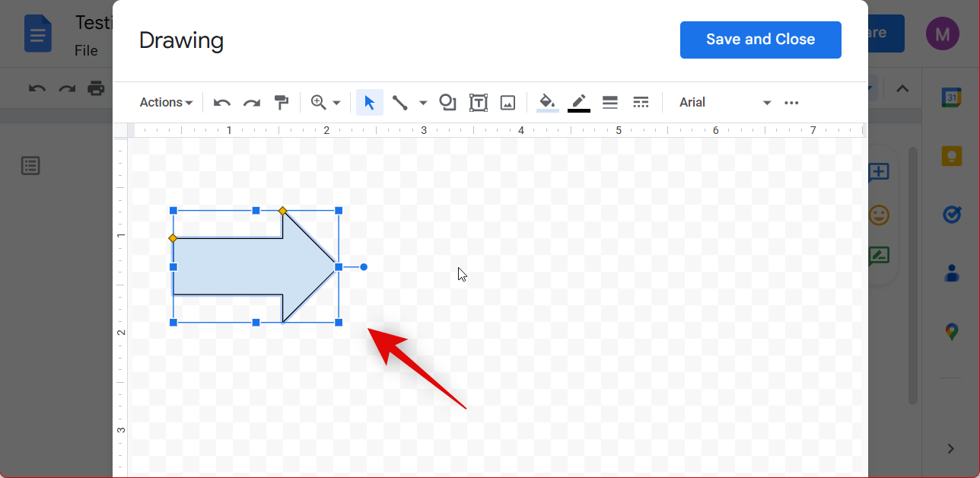Image resolution: width=980 pixels, height=478 pixels.
Task: Activate the Select arrow cursor tool
Action: point(370,103)
